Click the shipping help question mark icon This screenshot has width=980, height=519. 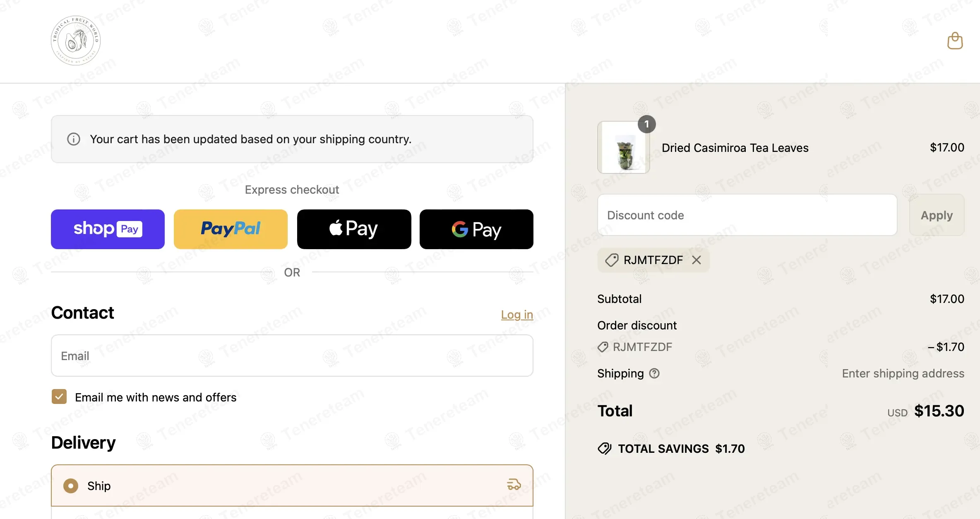coord(654,373)
